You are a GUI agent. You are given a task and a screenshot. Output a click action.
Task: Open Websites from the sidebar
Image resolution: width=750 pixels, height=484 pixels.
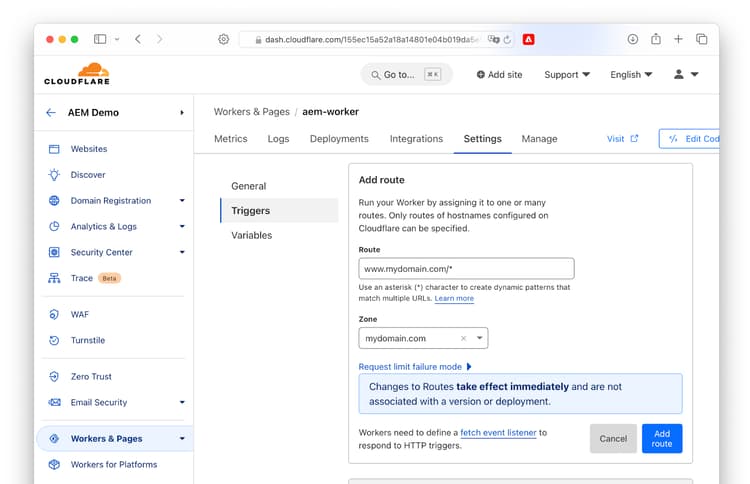coord(88,149)
